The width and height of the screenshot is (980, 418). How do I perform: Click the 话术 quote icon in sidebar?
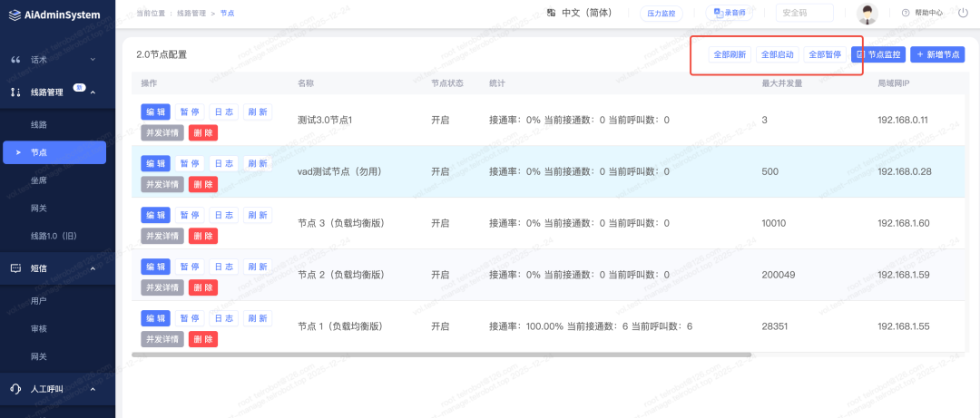pyautogui.click(x=15, y=60)
